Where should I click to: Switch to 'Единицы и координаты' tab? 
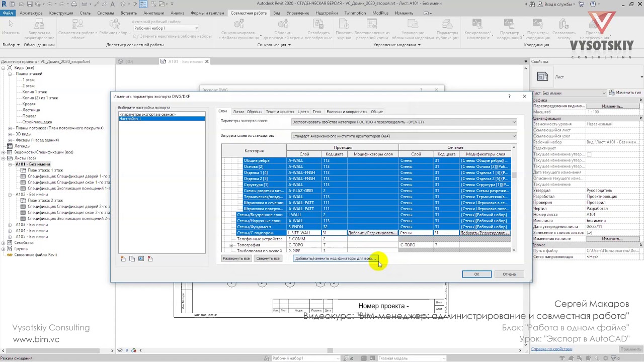pyautogui.click(x=347, y=112)
